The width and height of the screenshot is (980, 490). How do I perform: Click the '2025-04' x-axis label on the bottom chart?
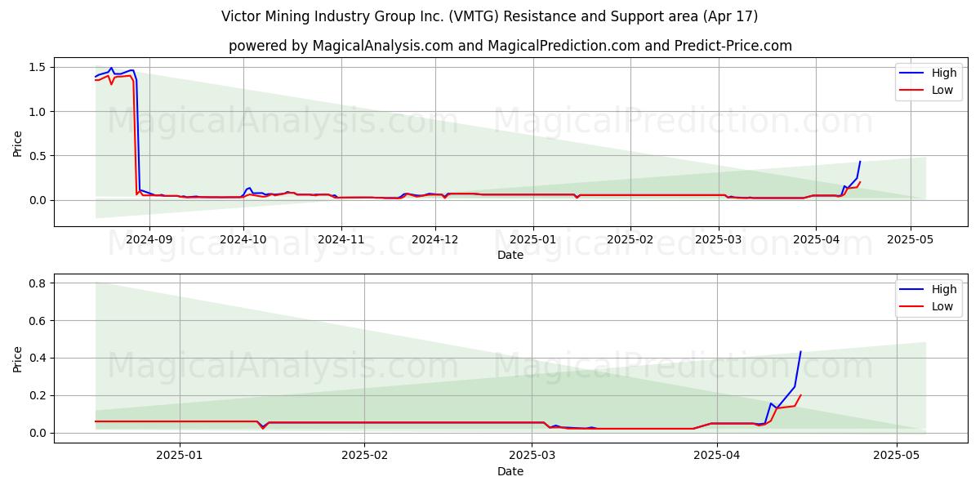(x=717, y=457)
